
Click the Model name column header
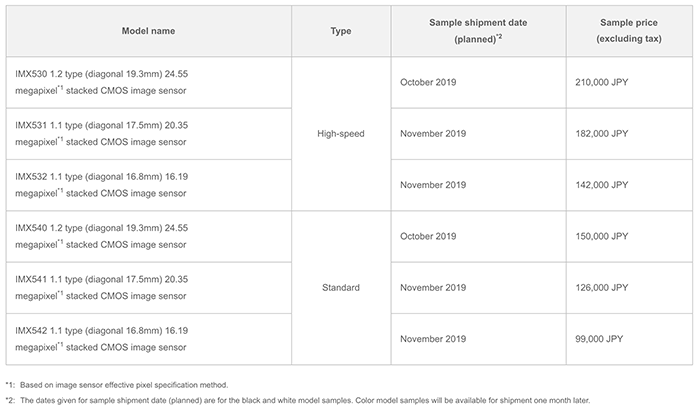(149, 31)
